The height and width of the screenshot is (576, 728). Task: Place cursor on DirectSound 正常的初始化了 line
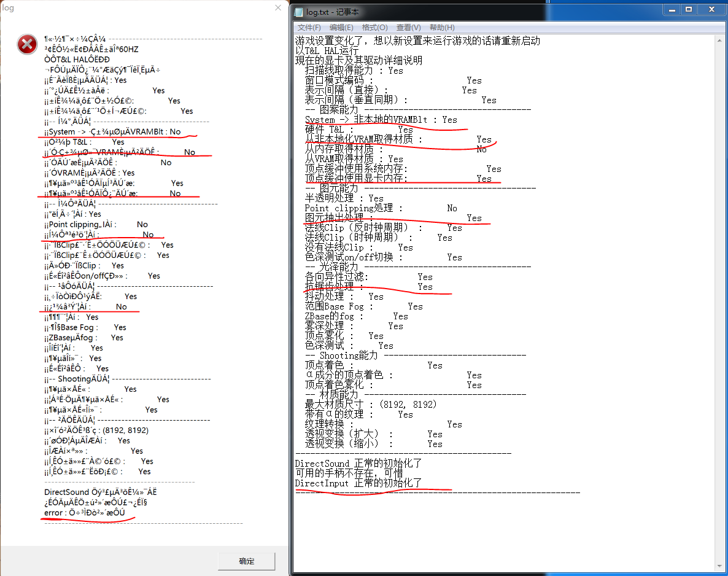point(358,464)
